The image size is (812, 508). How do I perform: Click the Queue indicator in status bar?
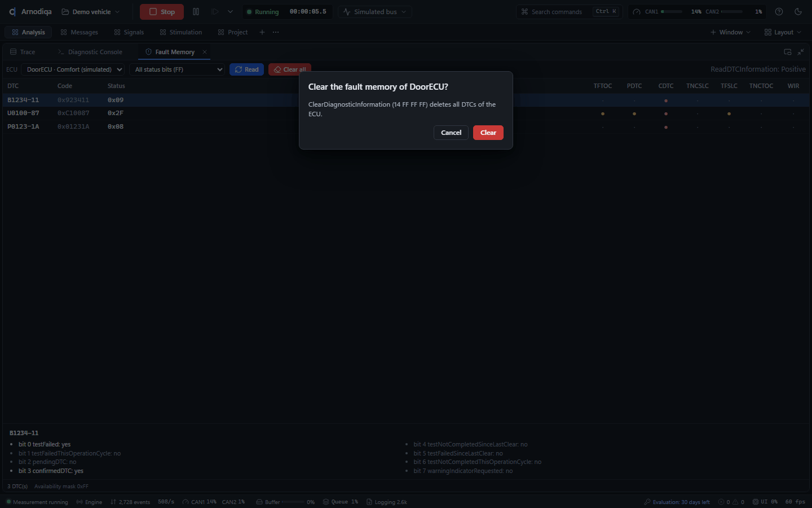341,502
